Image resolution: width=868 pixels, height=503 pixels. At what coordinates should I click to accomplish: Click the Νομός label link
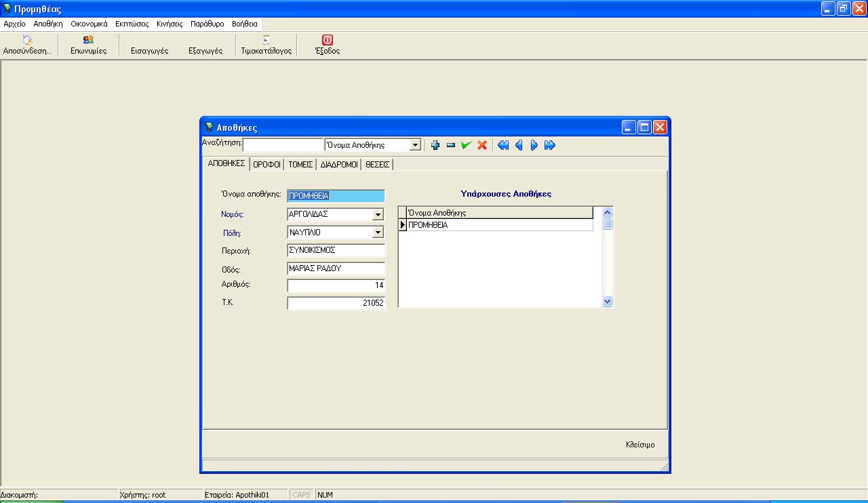[233, 214]
